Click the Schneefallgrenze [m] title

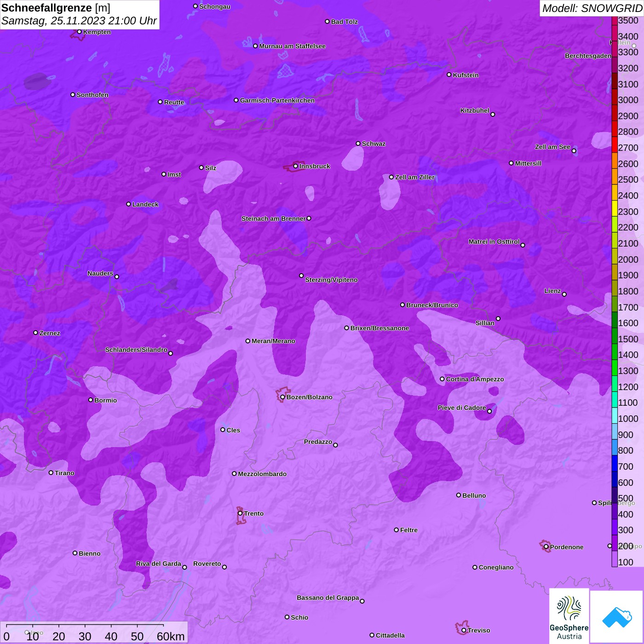(56, 8)
